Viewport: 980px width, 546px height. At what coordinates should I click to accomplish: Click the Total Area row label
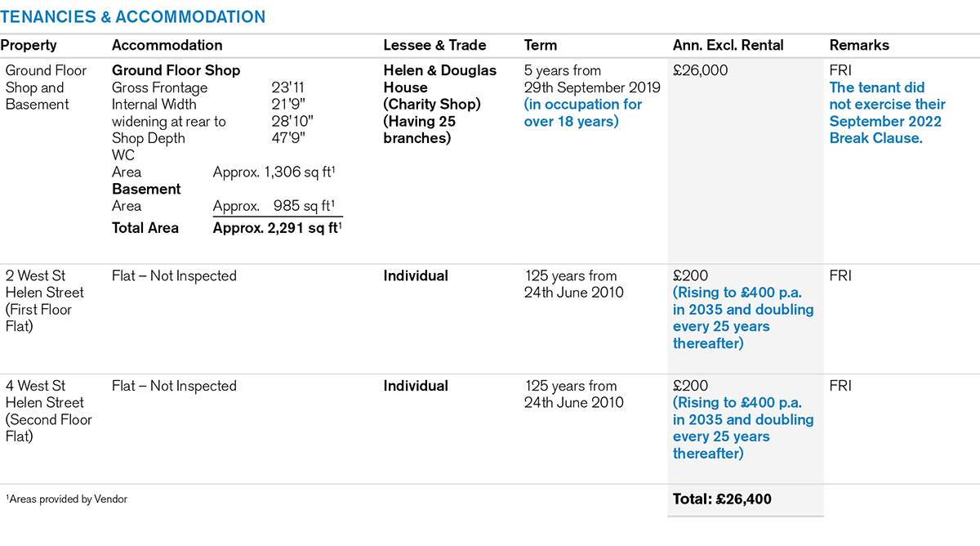click(145, 228)
